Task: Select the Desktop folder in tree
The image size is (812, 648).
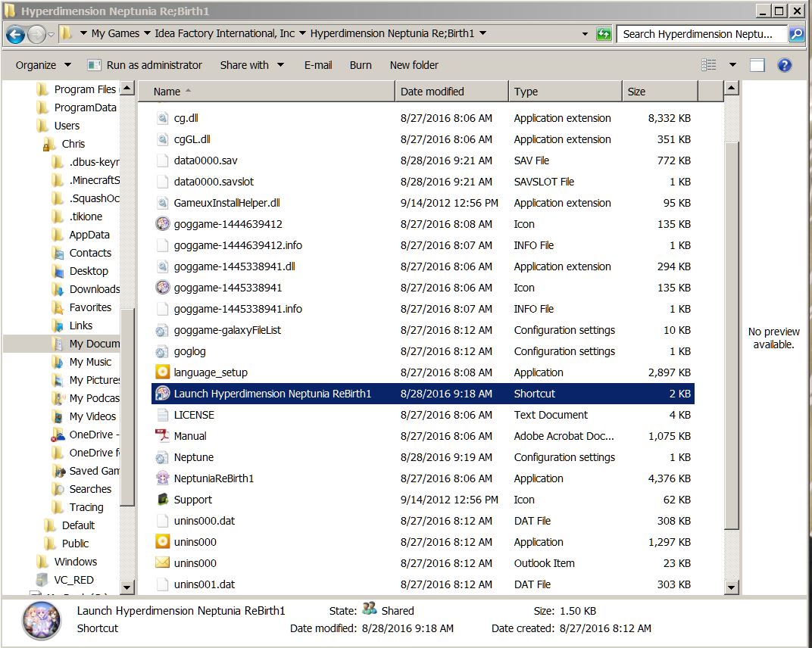Action: click(89, 271)
